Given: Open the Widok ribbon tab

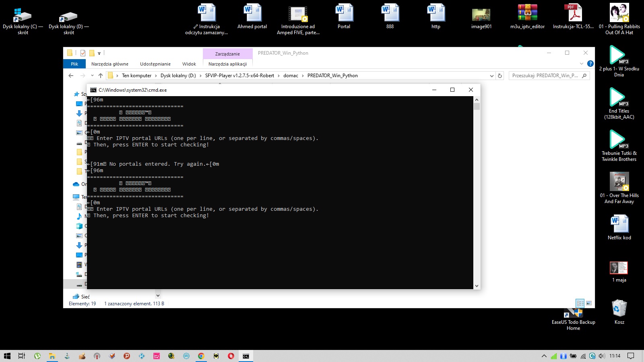Looking at the screenshot, I should click(x=189, y=64).
